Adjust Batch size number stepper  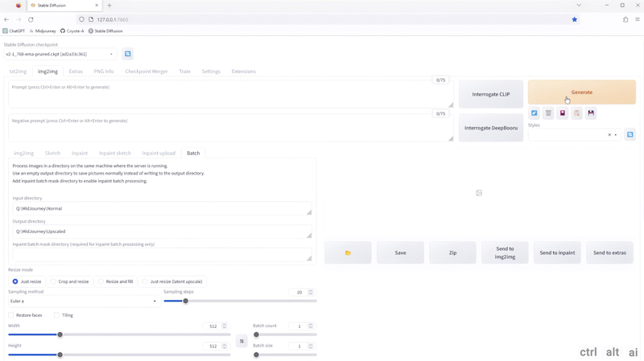pos(311,346)
